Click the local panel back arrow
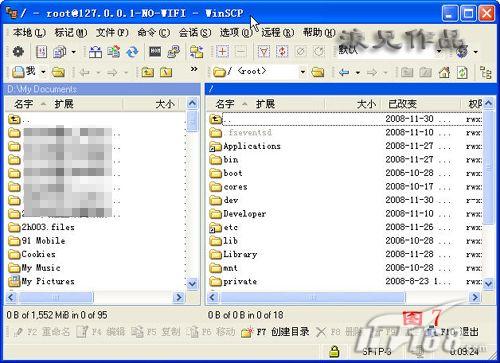500x363 pixels. [84, 72]
